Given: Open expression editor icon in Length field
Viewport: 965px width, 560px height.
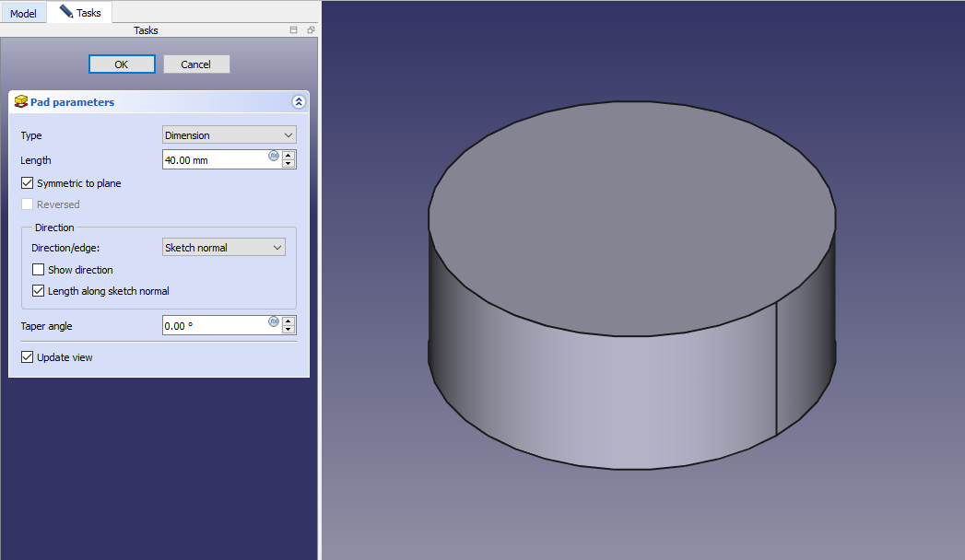Looking at the screenshot, I should click(x=274, y=156).
